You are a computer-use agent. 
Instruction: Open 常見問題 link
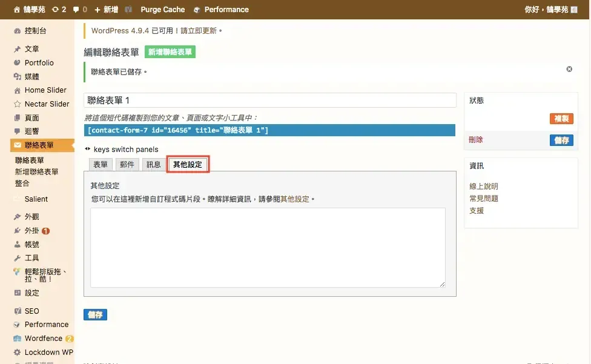pyautogui.click(x=484, y=199)
